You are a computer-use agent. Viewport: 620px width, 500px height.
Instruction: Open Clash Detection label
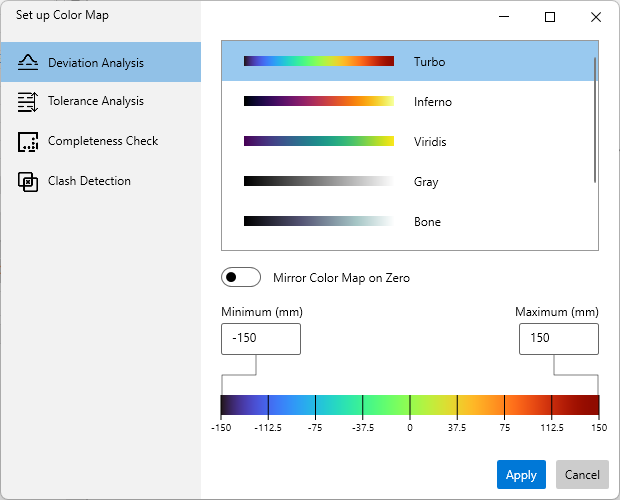pyautogui.click(x=89, y=181)
